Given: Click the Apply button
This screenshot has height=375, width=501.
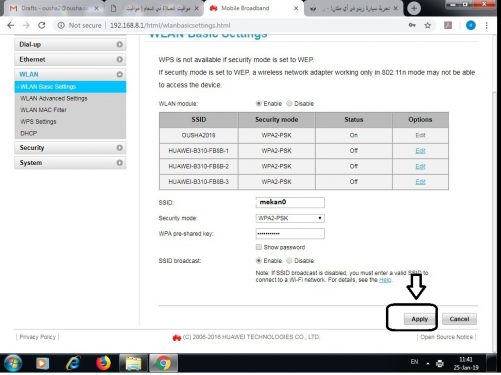Looking at the screenshot, I should [419, 319].
